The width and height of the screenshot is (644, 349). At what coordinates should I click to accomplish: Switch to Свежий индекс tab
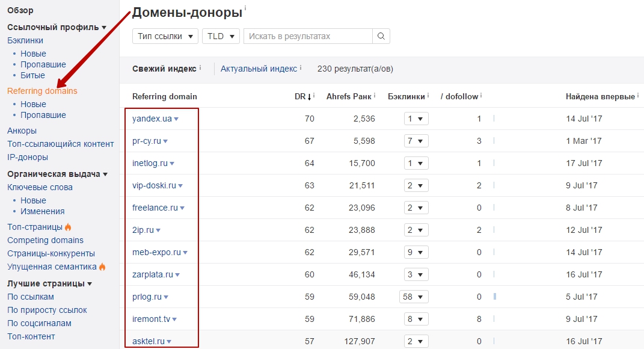(164, 69)
